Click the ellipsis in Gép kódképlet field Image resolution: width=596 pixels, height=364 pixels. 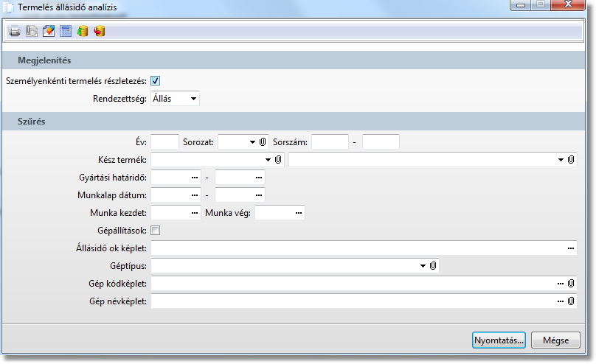[561, 284]
